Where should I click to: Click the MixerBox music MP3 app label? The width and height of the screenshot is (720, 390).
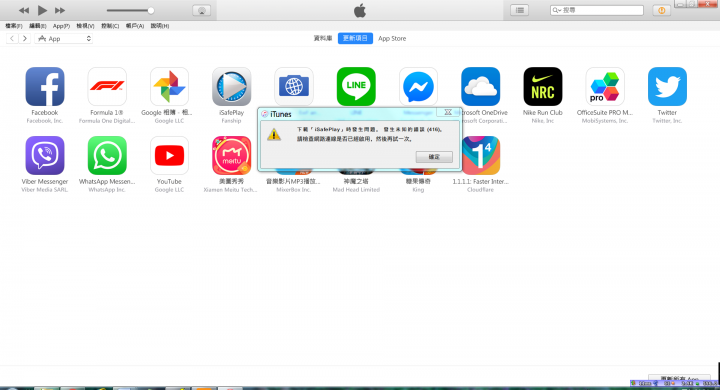tap(293, 181)
